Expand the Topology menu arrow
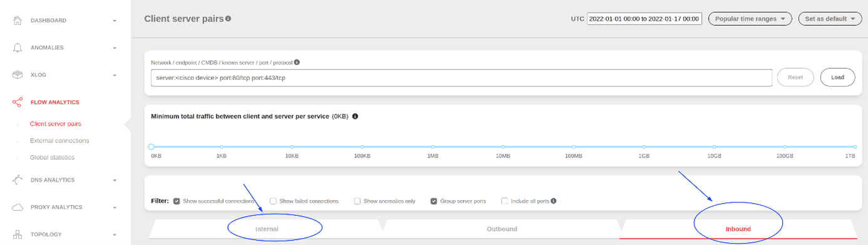Viewport: 868px width, 245px height. coord(115,235)
